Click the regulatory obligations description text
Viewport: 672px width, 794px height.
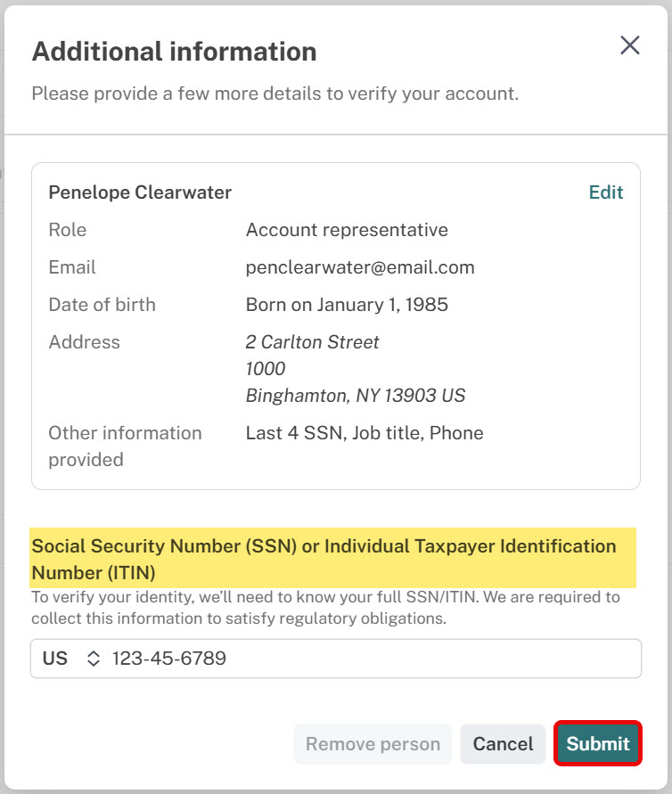tap(325, 608)
